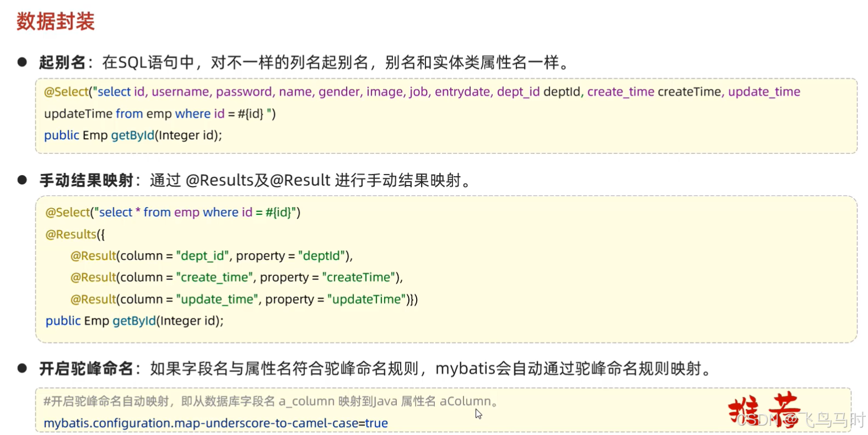868x435 pixels.
Task: Click the "createTime" property value string
Action: (x=359, y=277)
